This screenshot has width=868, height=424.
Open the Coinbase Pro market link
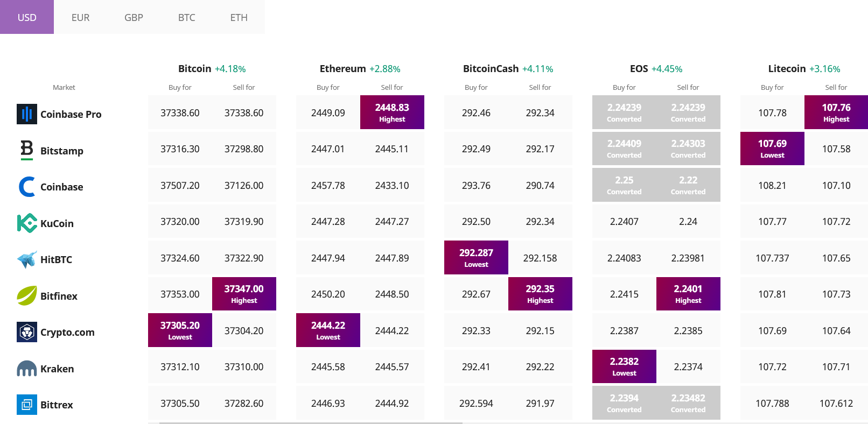(71, 114)
